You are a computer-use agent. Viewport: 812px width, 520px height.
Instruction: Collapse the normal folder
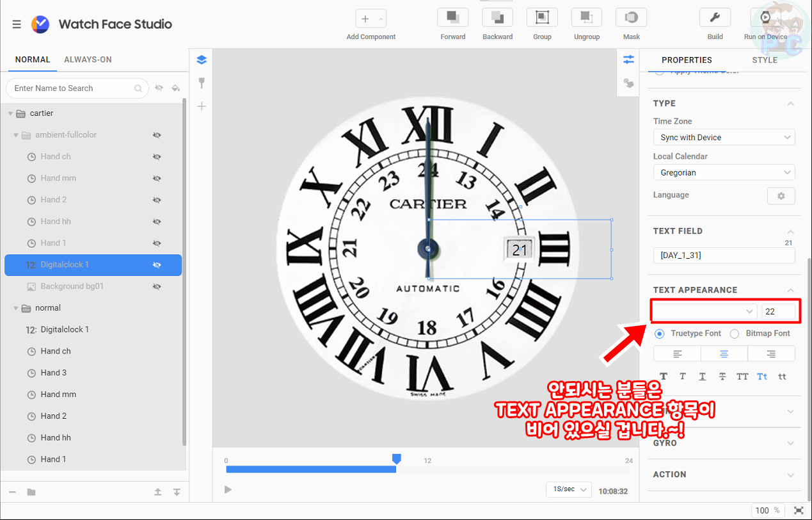16,308
